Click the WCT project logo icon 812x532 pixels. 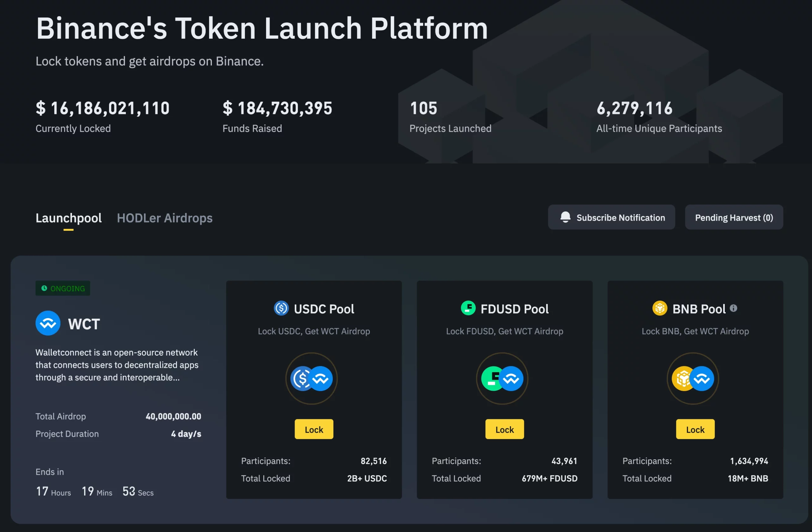pyautogui.click(x=48, y=323)
